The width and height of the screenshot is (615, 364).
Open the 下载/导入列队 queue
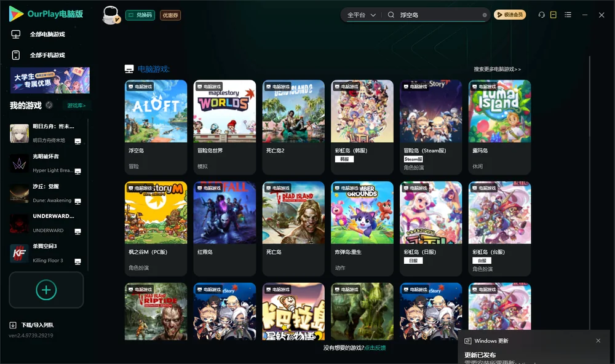pos(38,325)
